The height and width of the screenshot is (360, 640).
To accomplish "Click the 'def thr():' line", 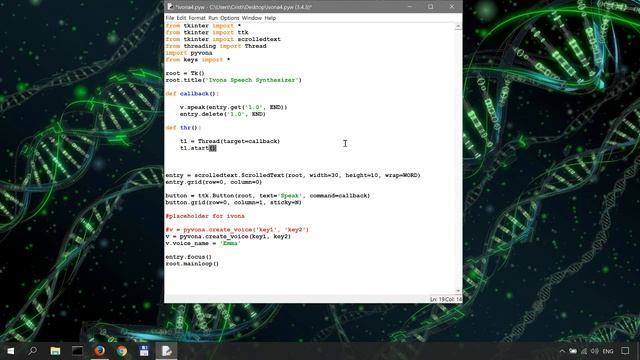I will (183, 127).
